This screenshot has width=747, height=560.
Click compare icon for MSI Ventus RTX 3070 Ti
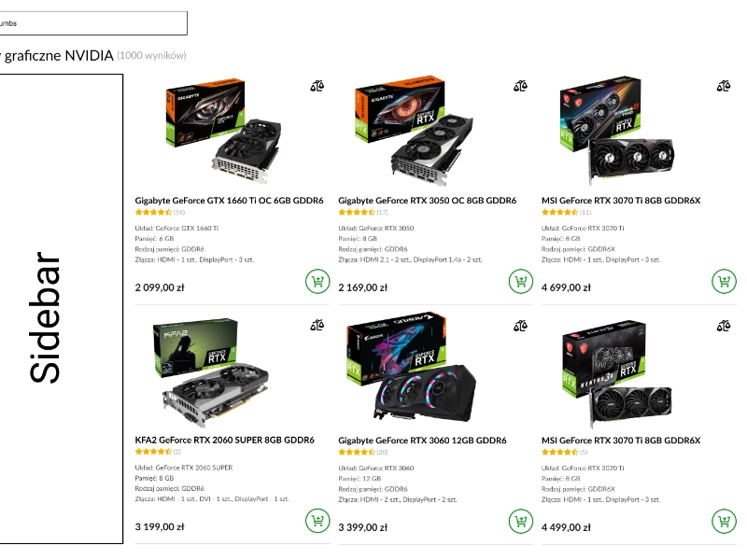(x=724, y=326)
